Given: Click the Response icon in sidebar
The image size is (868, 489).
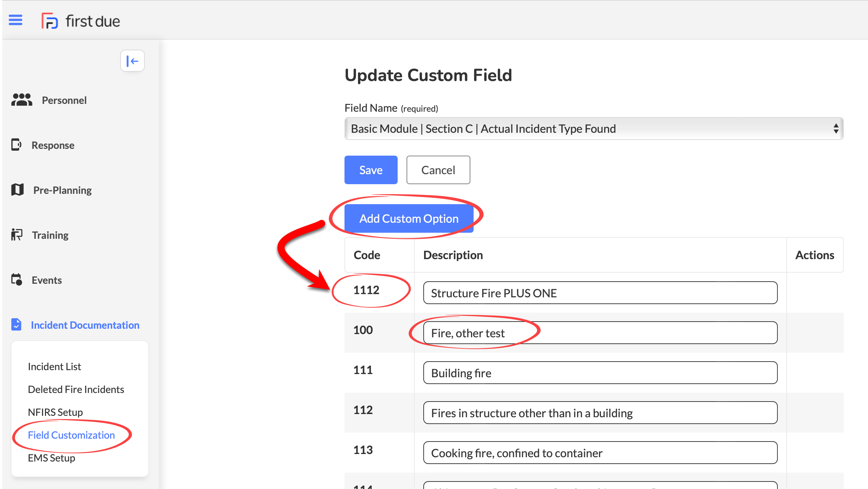Looking at the screenshot, I should [x=16, y=145].
